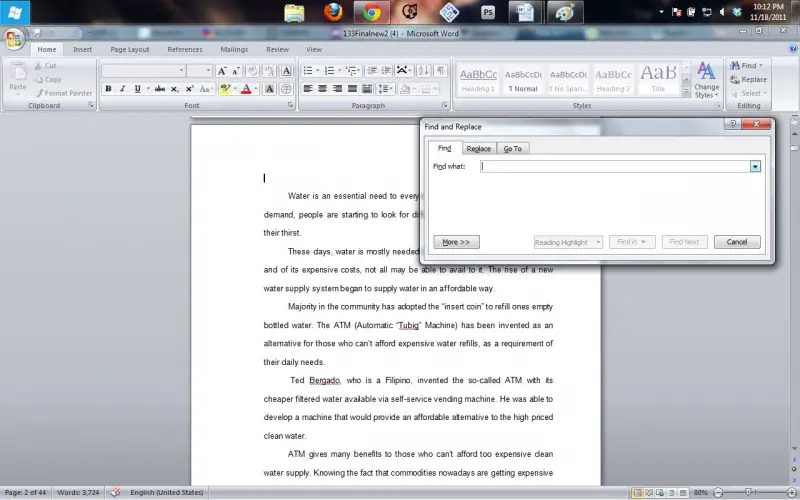Open the multilevel list menu

click(353, 70)
